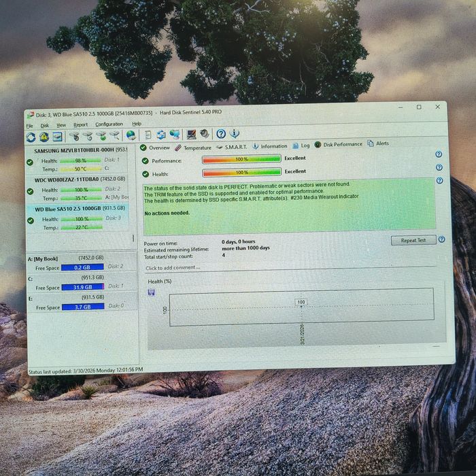The height and width of the screenshot is (476, 476).
Task: Open the Report menu
Action: click(80, 124)
